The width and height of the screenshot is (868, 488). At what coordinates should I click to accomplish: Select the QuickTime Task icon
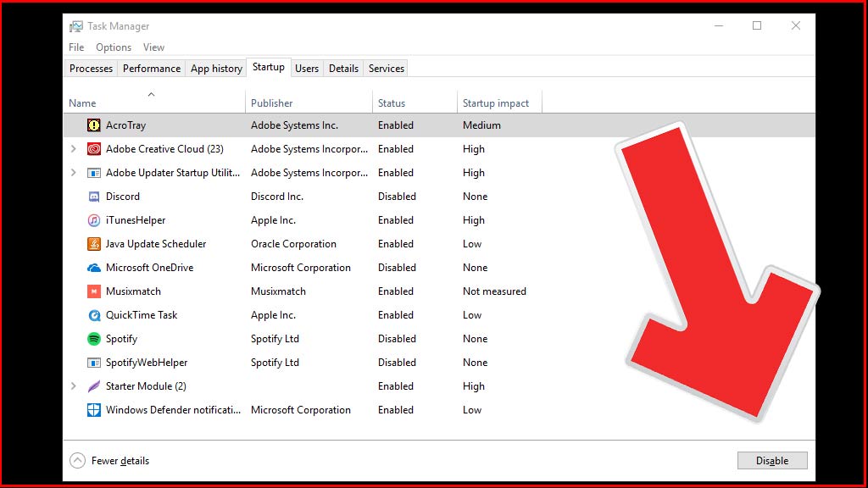pos(93,314)
